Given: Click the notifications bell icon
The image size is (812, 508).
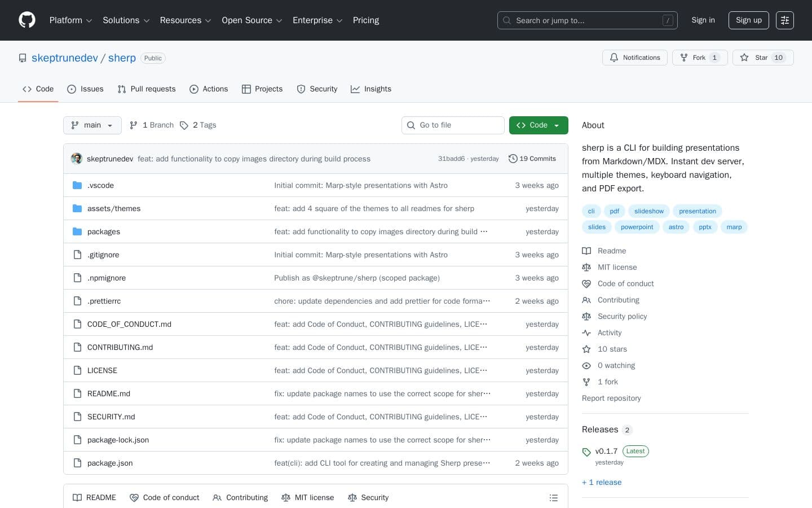Looking at the screenshot, I should (614, 58).
